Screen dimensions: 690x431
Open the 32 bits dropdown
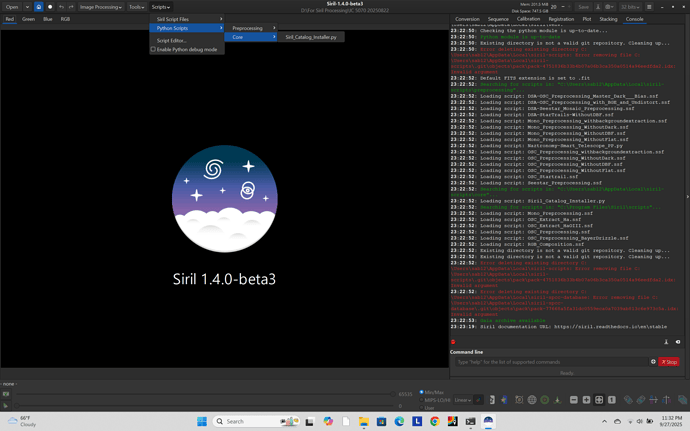click(x=630, y=7)
